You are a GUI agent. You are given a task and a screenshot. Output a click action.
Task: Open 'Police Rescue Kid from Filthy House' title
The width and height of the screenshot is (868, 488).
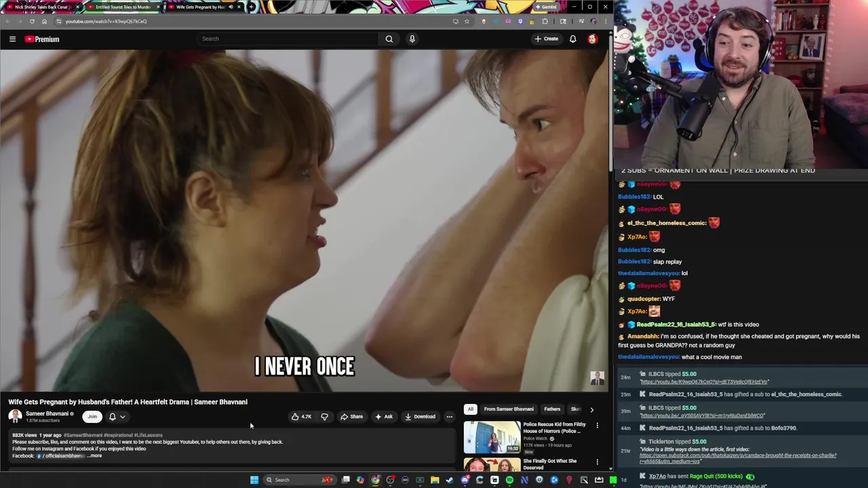554,428
